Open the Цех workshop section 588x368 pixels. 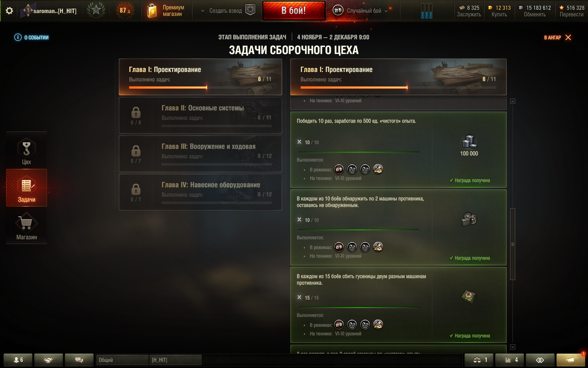(26, 151)
